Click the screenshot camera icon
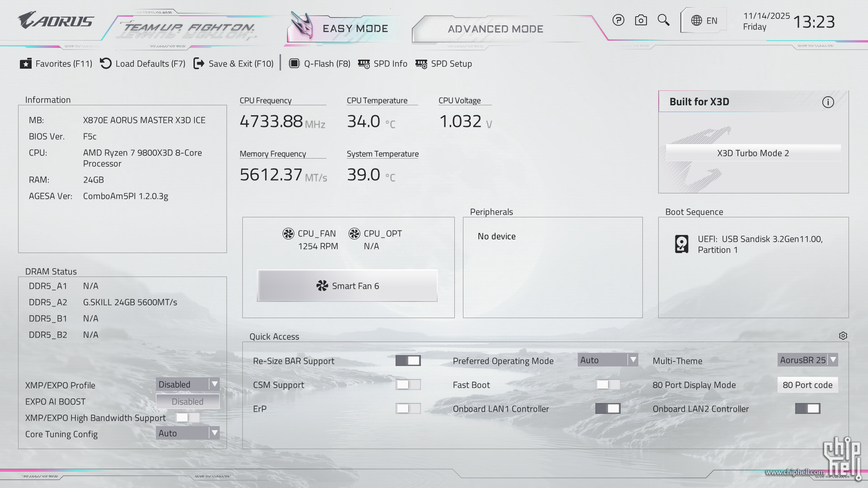Screen dimensions: 868x488 click(641, 20)
